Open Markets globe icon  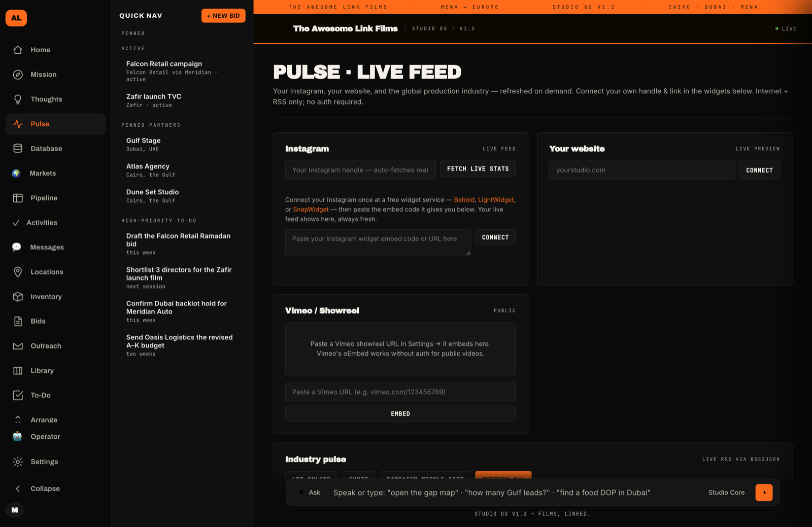(x=16, y=173)
